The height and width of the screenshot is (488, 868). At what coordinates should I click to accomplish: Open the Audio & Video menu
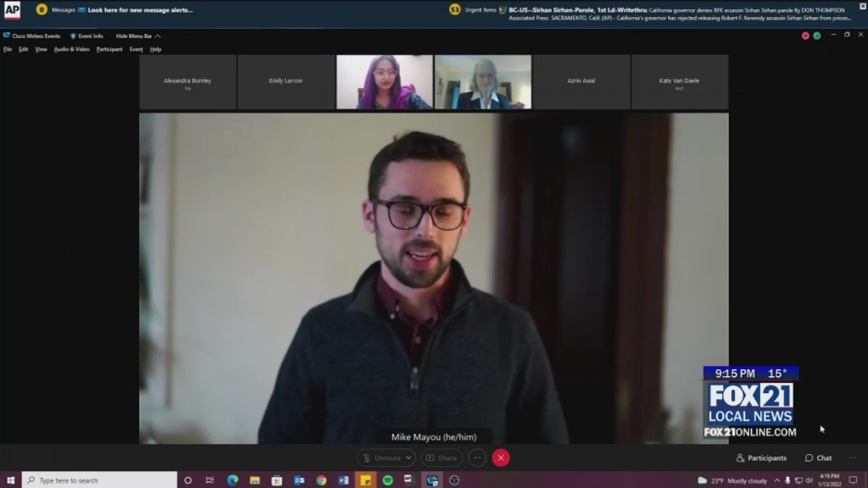pos(71,49)
